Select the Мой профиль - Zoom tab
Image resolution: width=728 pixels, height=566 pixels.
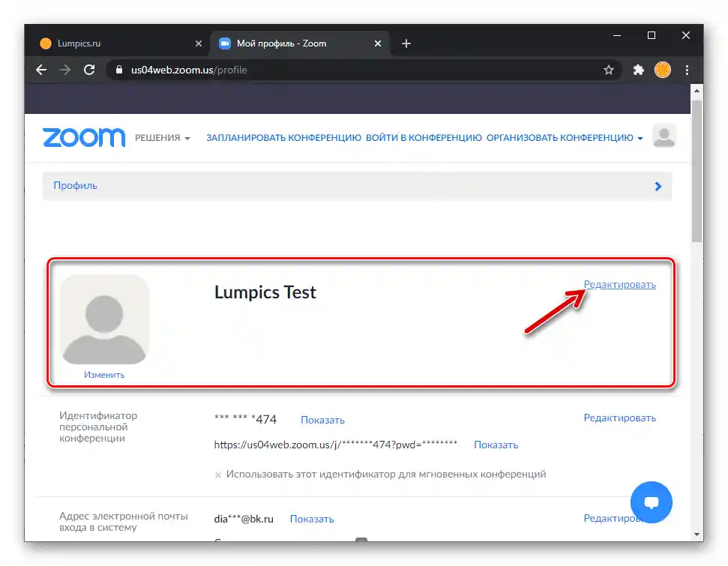(300, 43)
